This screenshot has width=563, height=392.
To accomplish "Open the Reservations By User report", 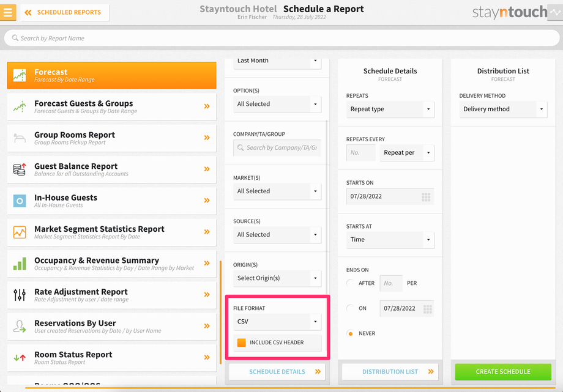I will 111,327.
